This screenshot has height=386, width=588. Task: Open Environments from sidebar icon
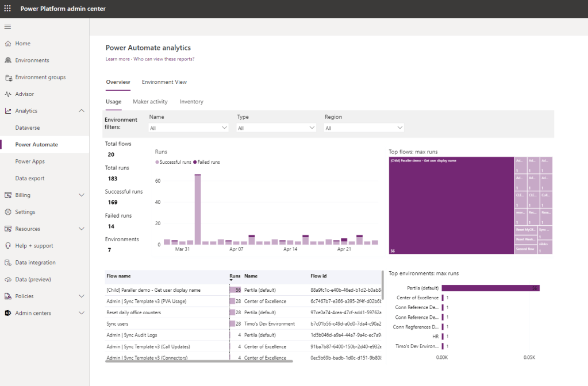click(x=8, y=60)
